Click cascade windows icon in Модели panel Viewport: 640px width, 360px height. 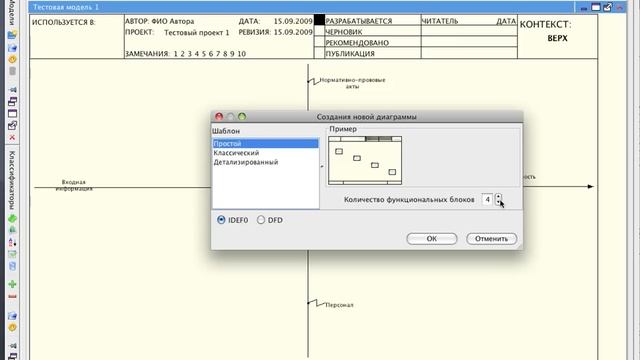point(12,102)
